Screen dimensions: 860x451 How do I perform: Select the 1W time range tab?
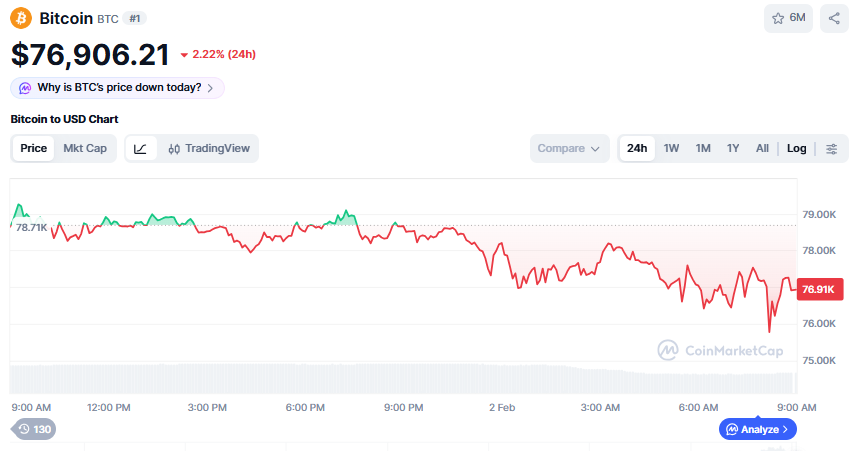[x=671, y=148]
